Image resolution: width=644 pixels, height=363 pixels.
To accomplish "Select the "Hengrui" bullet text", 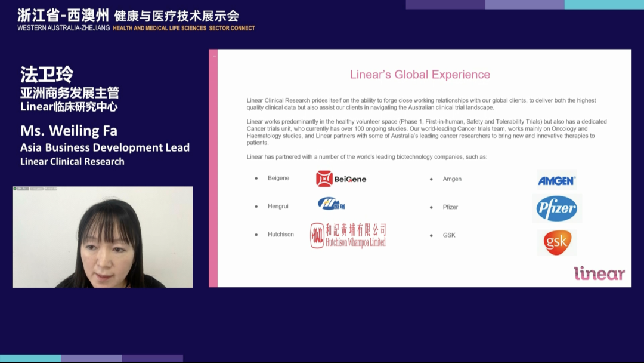I will [x=278, y=207].
